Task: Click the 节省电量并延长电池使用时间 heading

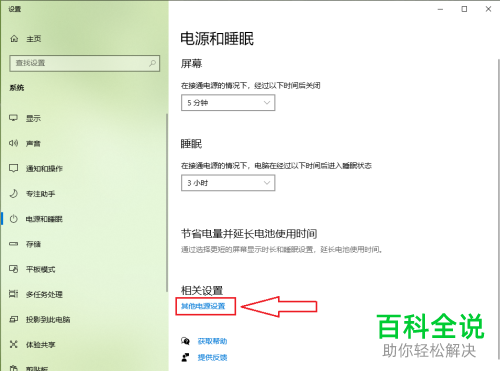Action: tap(249, 233)
